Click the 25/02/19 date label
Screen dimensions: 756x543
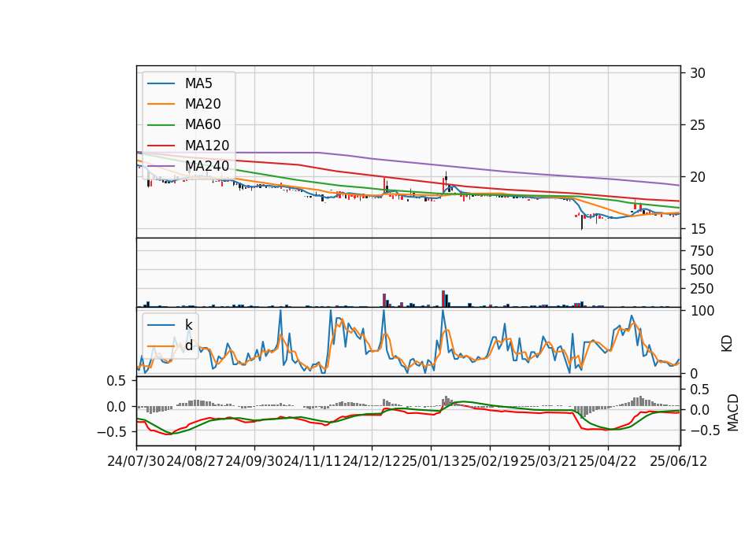click(x=489, y=462)
